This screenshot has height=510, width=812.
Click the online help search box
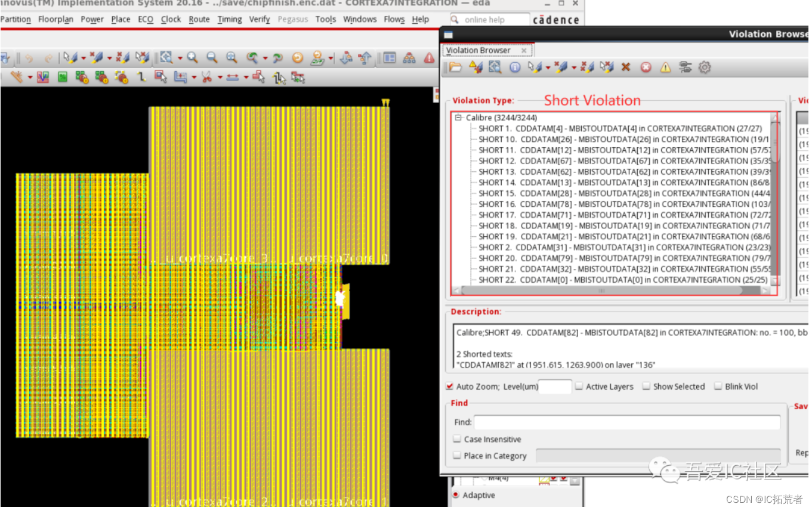(x=489, y=20)
